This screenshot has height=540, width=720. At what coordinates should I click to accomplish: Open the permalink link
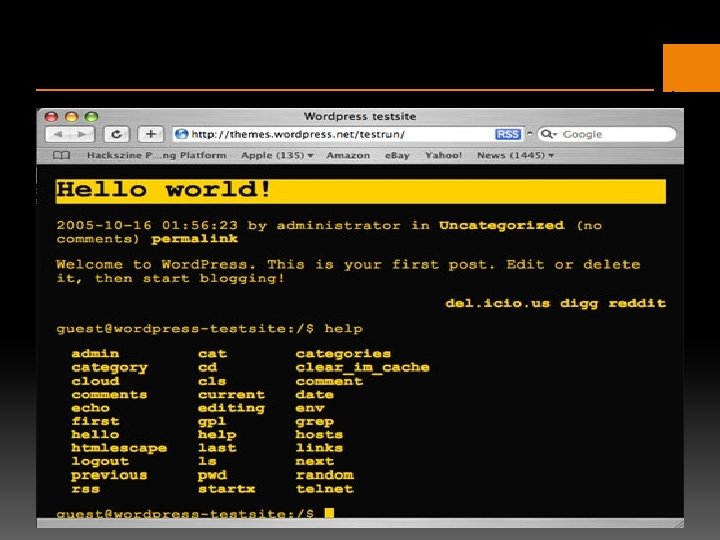pos(194,239)
